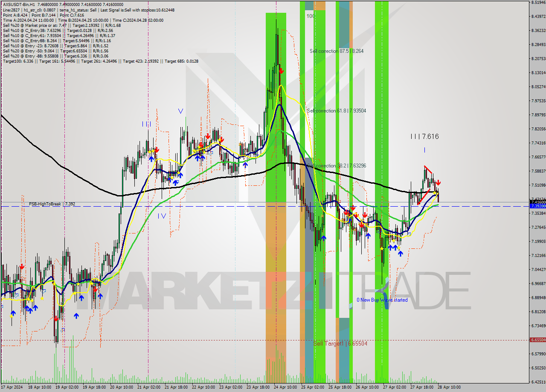Click the 7.8205 price axis label
546x392 pixels.
538,129
